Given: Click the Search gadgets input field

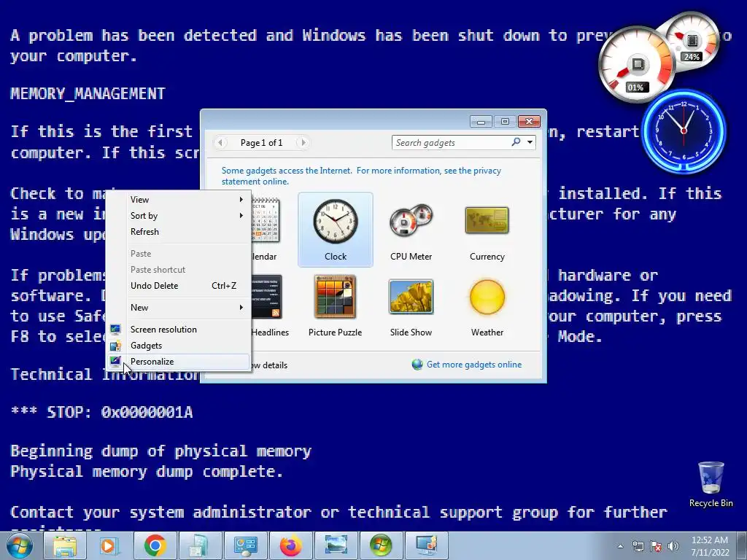Looking at the screenshot, I should tap(452, 142).
